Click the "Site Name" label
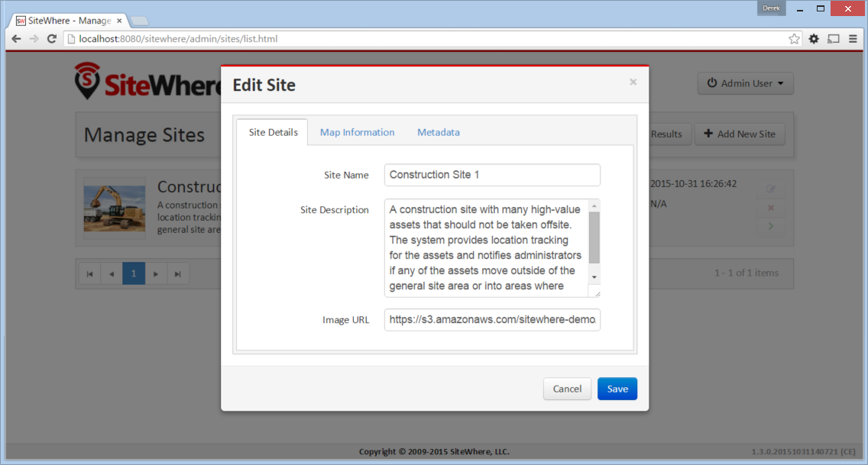868x465 pixels. 346,175
